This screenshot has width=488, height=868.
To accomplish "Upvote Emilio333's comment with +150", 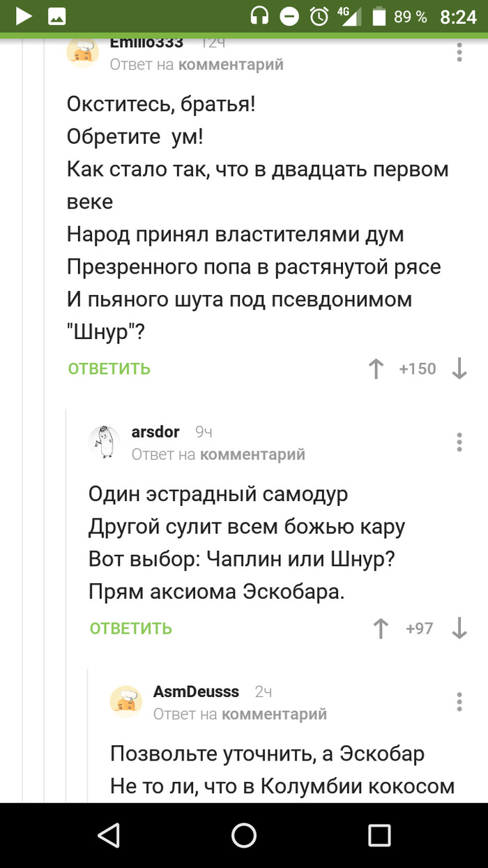I will tap(376, 368).
